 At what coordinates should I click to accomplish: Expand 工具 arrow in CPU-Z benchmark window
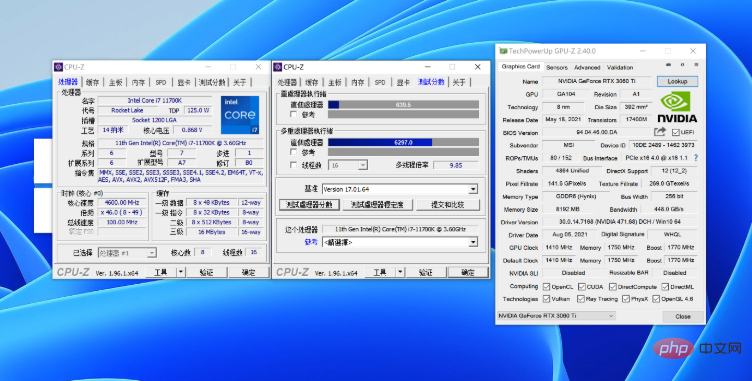coord(400,272)
